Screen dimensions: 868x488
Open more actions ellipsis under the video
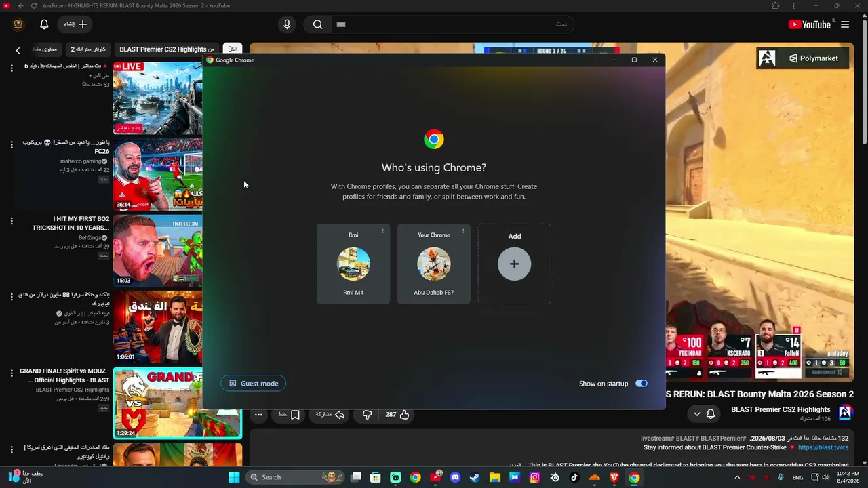click(258, 415)
